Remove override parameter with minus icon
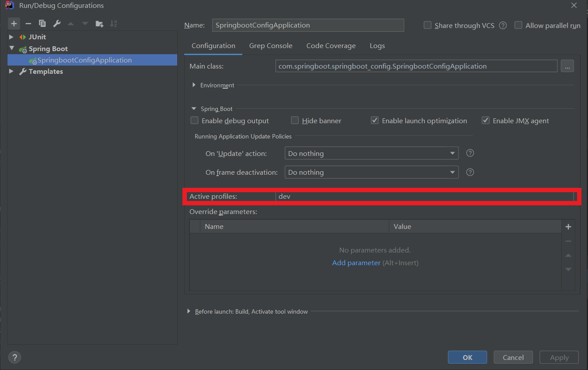 (568, 241)
